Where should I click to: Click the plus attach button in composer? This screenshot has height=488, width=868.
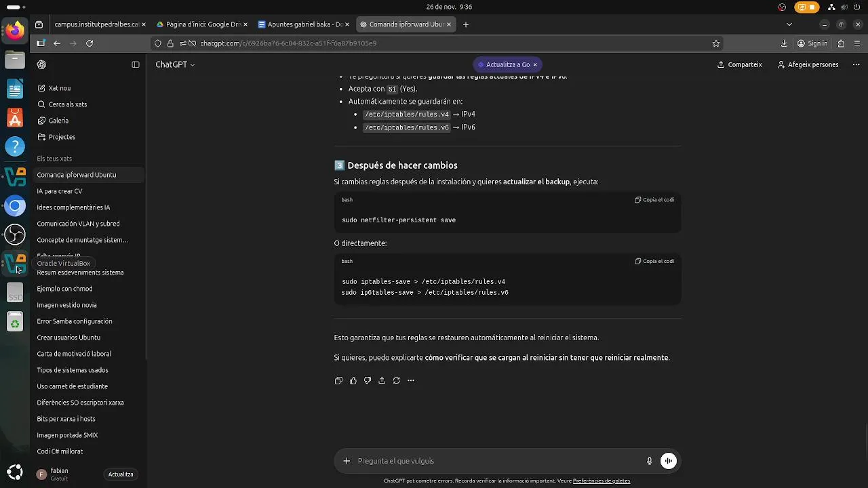tap(347, 461)
